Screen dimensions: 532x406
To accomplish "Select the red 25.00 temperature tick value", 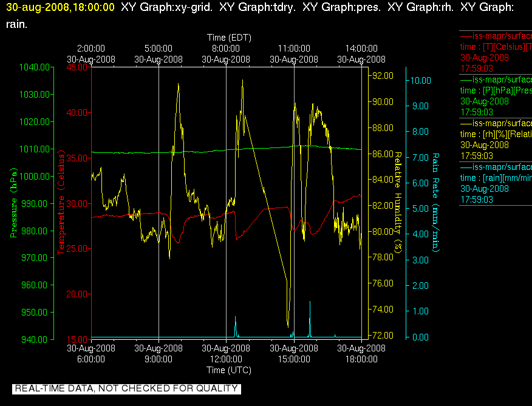I will point(77,249).
